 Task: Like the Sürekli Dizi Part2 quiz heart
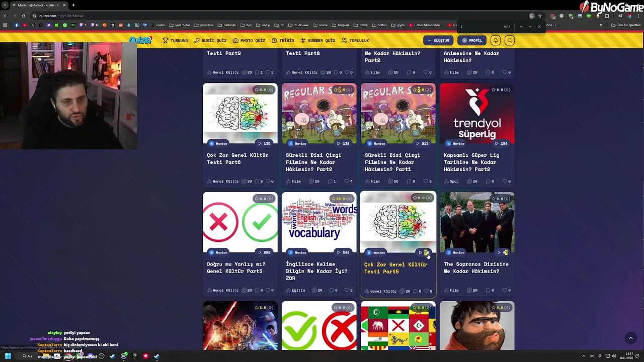pos(347,181)
